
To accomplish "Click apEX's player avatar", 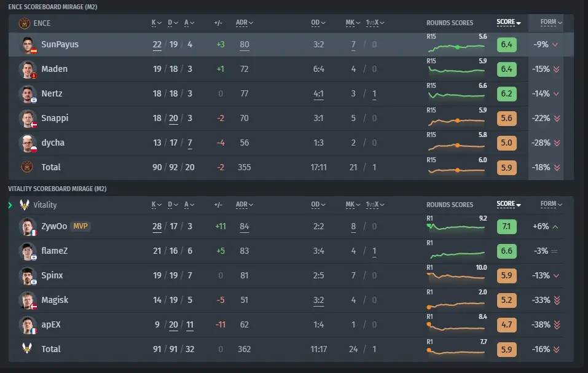I will tap(28, 325).
